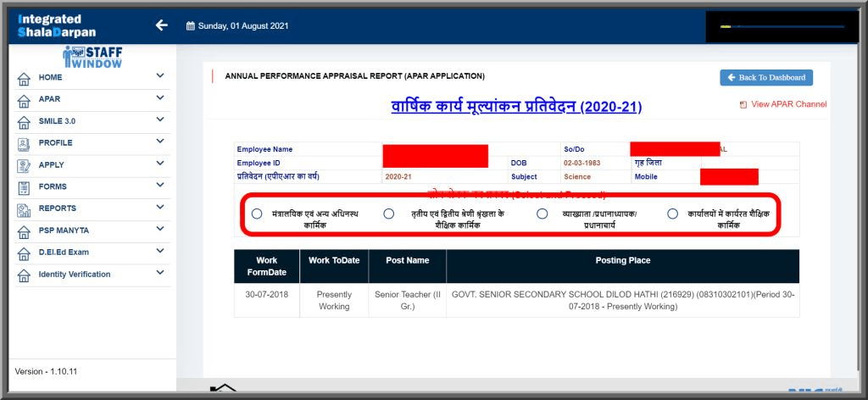Click the Senior Teacher (II Gr.) cell
The height and width of the screenshot is (400, 868).
click(x=408, y=300)
